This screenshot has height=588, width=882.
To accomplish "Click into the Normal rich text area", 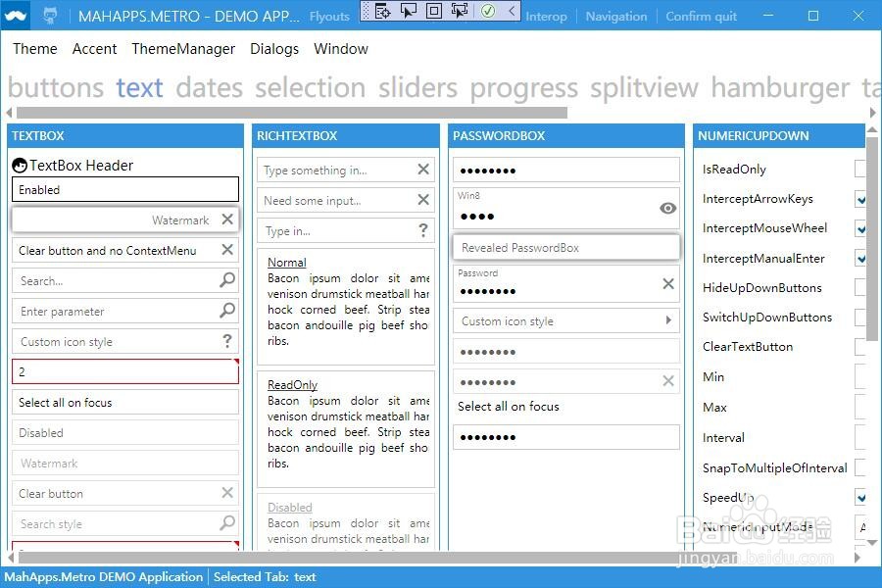I will click(x=346, y=307).
